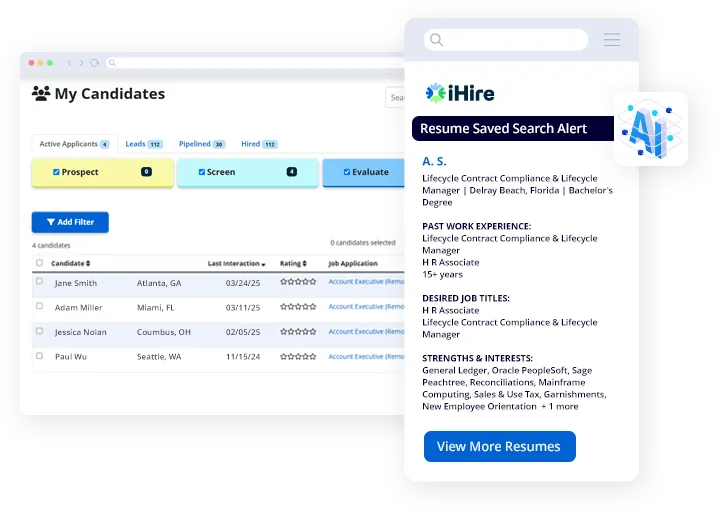Click Paul Wu's star rating

coord(298,356)
